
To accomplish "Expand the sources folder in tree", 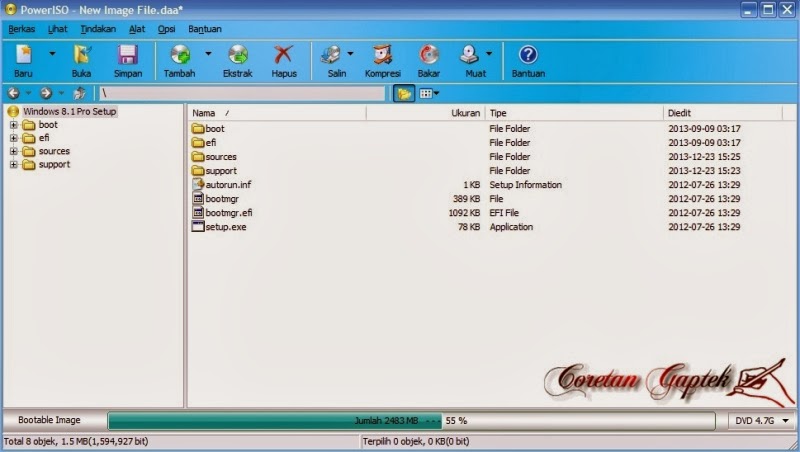I will 14,151.
